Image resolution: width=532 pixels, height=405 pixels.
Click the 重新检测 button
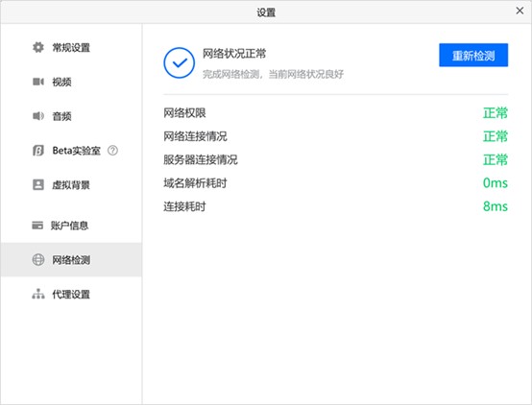pyautogui.click(x=473, y=55)
